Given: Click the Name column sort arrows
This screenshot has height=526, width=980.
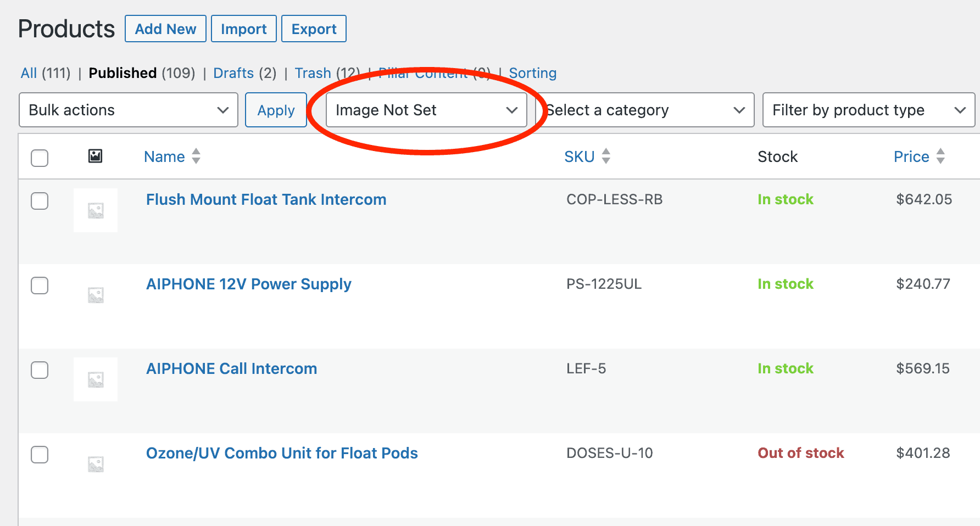Looking at the screenshot, I should (196, 156).
